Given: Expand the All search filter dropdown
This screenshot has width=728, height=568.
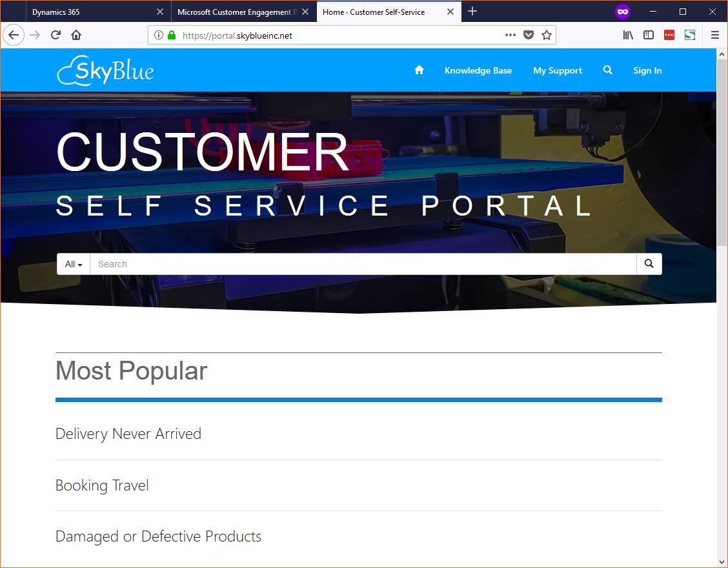Looking at the screenshot, I should [74, 264].
